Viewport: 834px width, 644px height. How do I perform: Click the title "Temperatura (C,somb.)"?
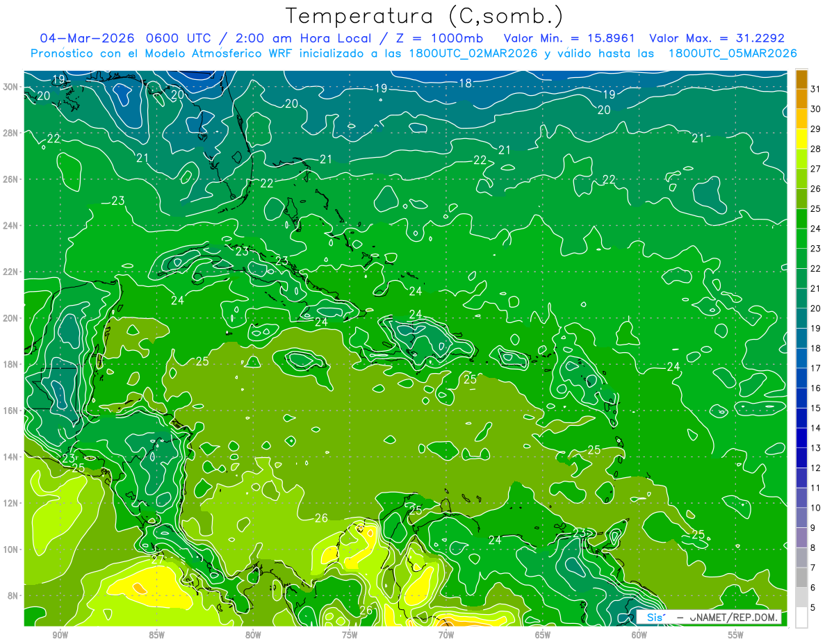pos(425,17)
